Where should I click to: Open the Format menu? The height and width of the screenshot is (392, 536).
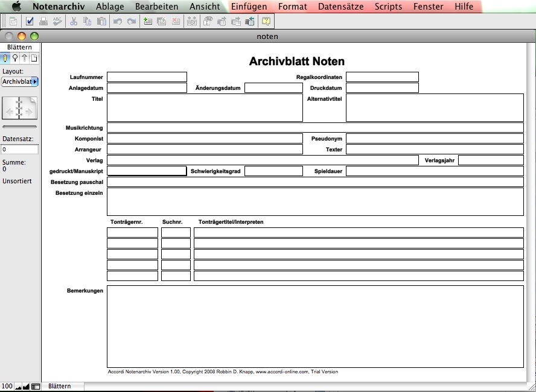(x=293, y=6)
